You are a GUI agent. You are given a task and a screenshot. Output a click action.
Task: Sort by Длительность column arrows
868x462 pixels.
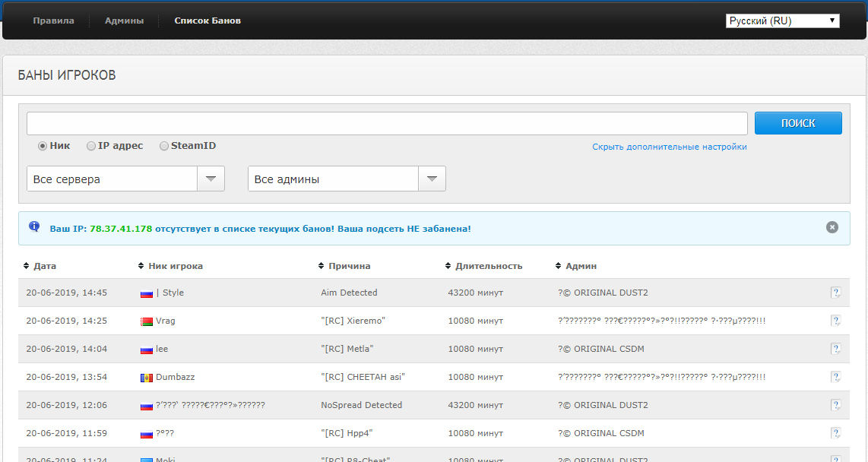coord(448,266)
